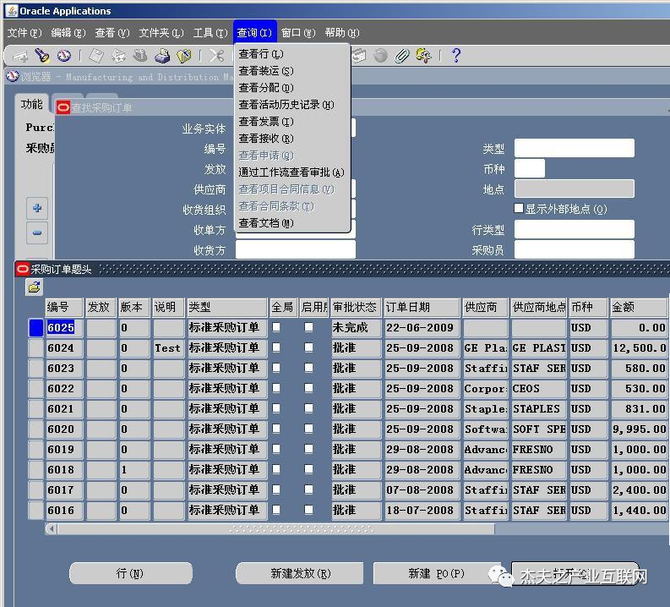Choose 查看行(L) from the menu

click(292, 54)
